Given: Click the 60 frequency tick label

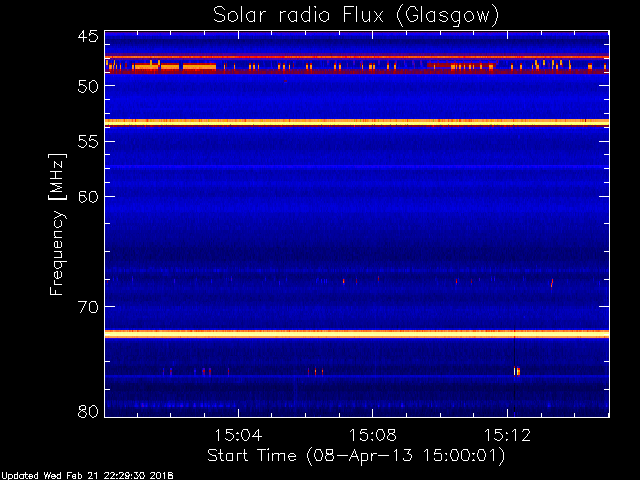Looking at the screenshot, I should coord(88,197).
